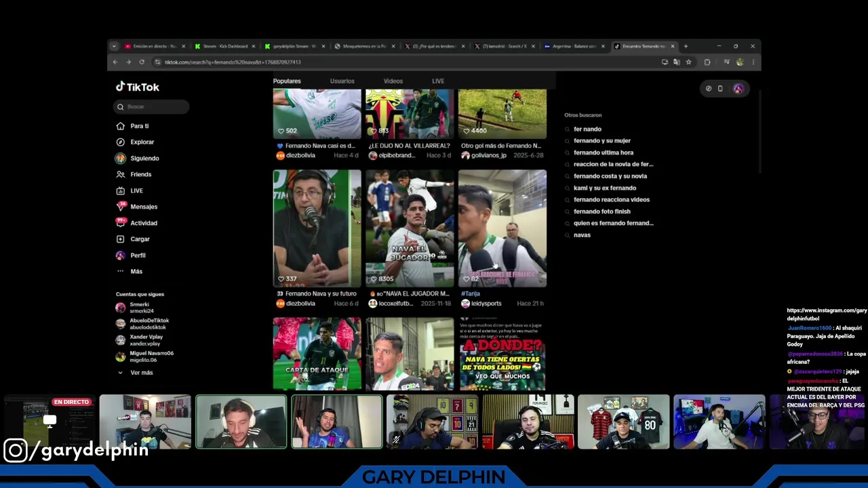Viewport: 868px width, 488px height.
Task: Go to Siguiendo in sidebar
Action: (138, 159)
